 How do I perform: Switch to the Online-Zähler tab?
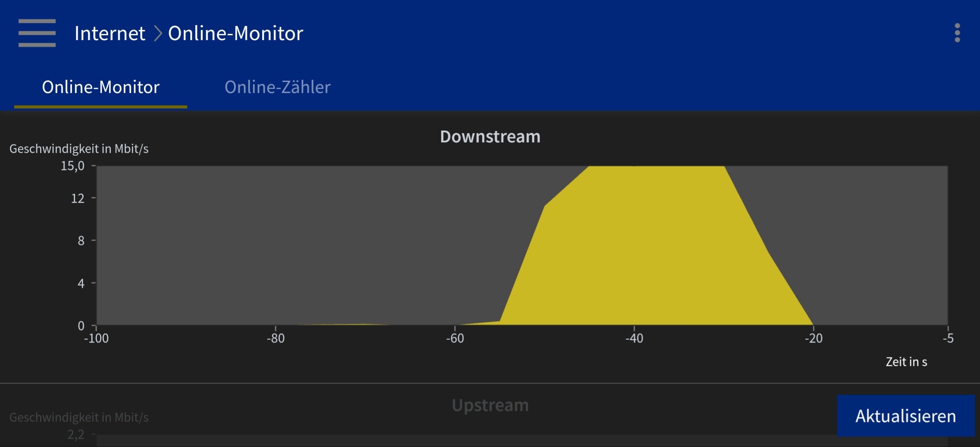[277, 87]
